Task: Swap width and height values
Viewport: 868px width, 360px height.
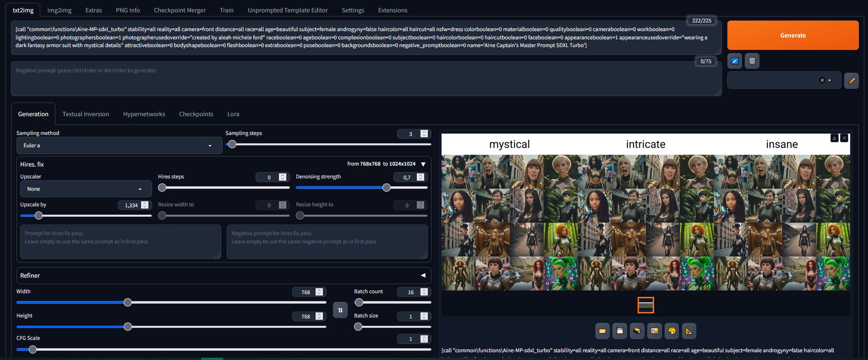Action: pyautogui.click(x=340, y=310)
